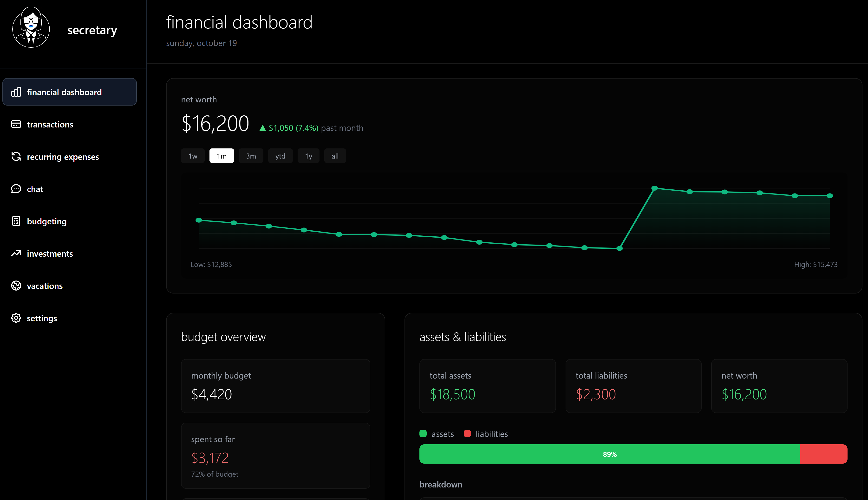Image resolution: width=868 pixels, height=500 pixels.
Task: Click the investments trending arrow icon
Action: click(x=16, y=253)
